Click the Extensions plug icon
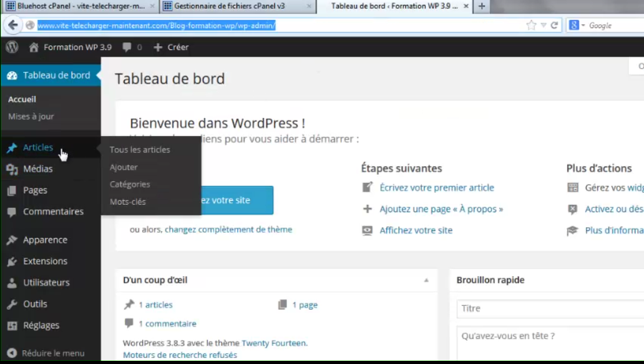The width and height of the screenshot is (644, 364). click(x=12, y=261)
